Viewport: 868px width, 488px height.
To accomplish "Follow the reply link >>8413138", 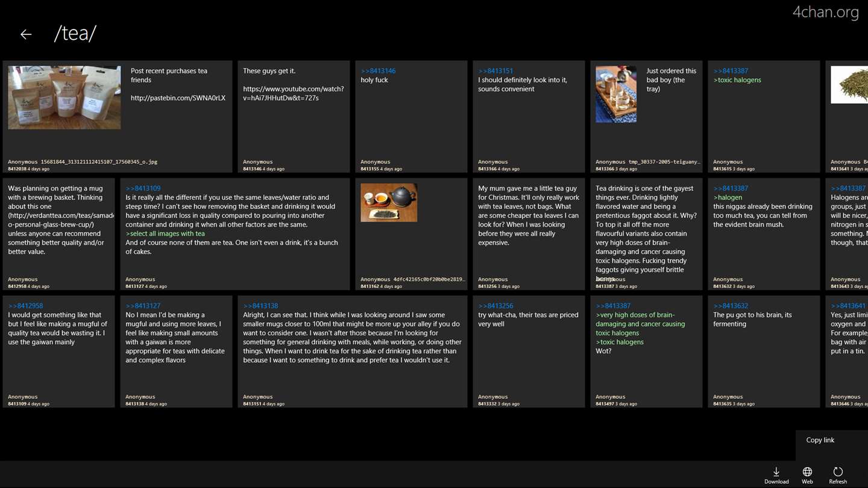I will click(x=260, y=306).
